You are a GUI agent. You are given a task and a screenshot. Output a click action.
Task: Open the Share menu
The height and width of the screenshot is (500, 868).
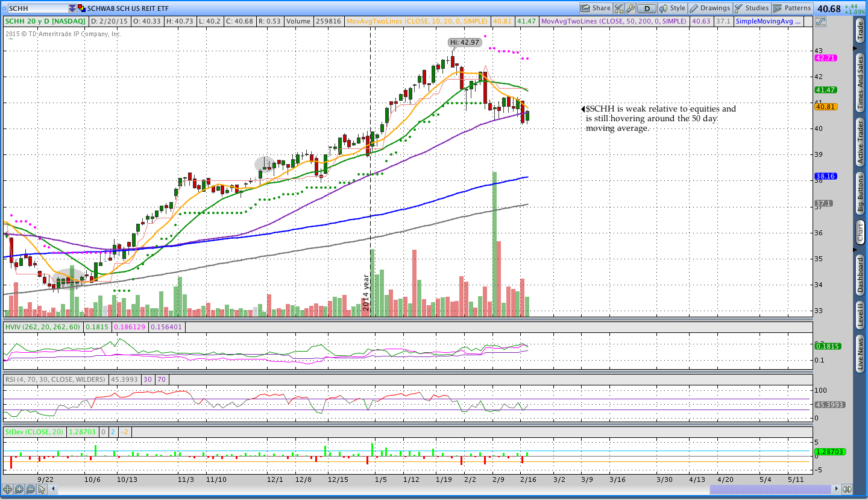(596, 8)
